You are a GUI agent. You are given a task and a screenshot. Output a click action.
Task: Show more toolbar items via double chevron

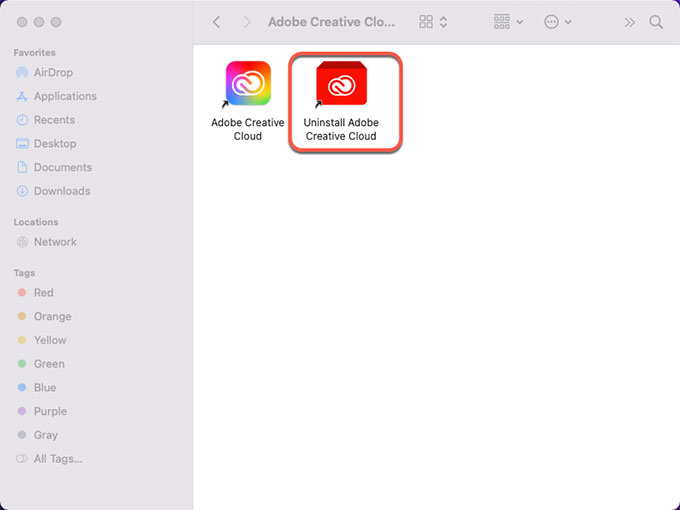(629, 22)
